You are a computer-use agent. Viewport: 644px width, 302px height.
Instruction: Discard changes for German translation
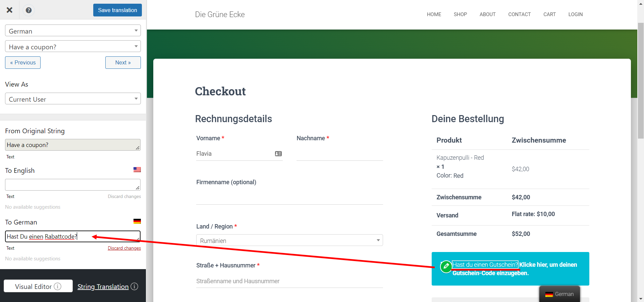pyautogui.click(x=124, y=248)
